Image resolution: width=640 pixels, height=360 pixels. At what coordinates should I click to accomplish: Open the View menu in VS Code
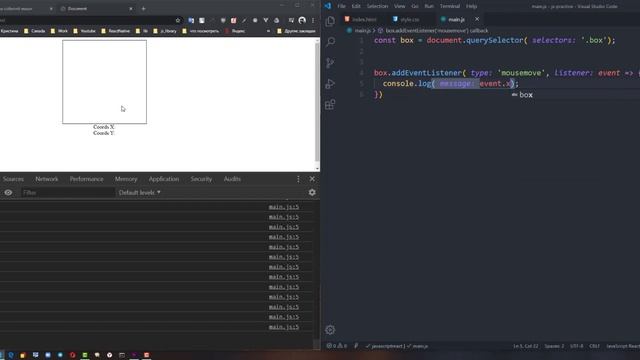click(x=400, y=6)
